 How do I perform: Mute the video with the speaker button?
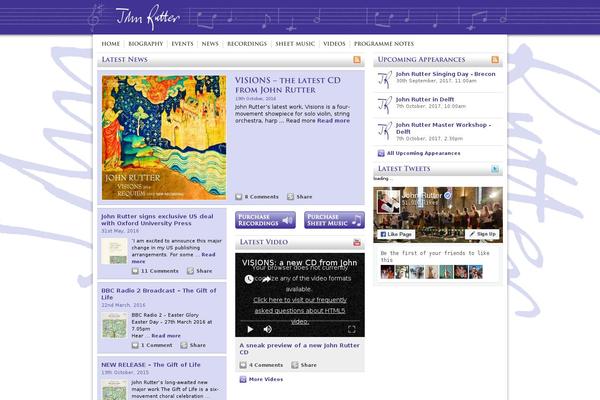coord(267,329)
